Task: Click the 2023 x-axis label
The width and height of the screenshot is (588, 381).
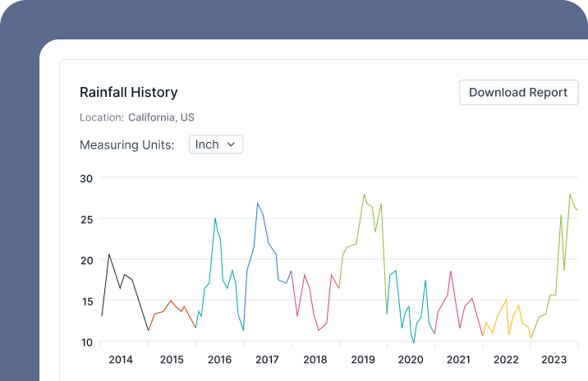Action: click(x=554, y=360)
